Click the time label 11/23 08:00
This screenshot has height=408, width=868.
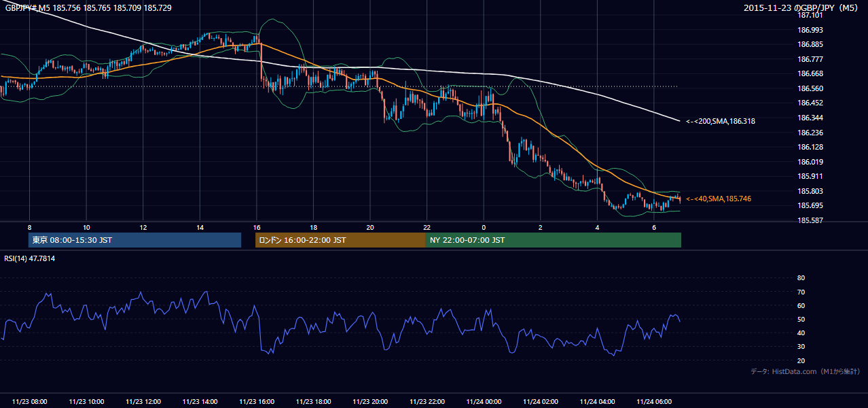pos(30,402)
